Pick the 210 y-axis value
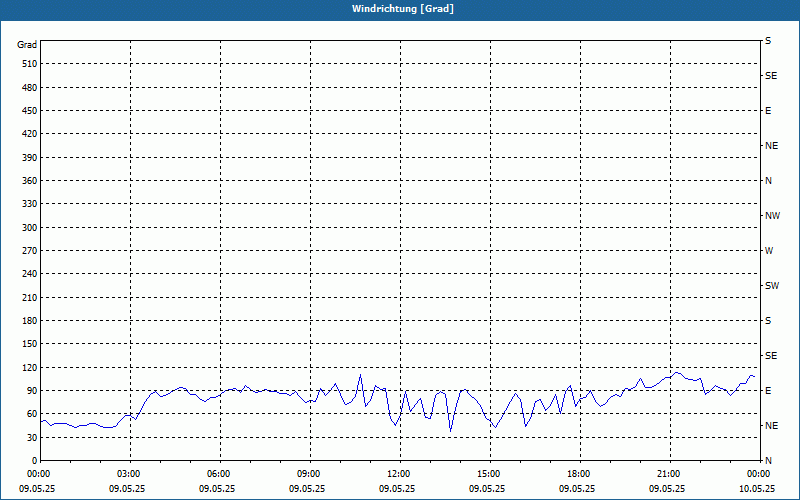Image resolution: width=800 pixels, height=500 pixels. click(30, 297)
